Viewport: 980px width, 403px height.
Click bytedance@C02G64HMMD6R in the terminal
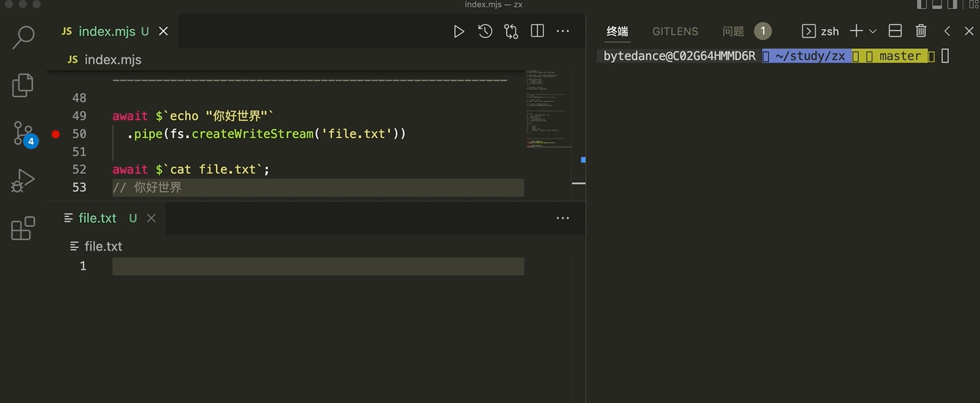(x=680, y=56)
